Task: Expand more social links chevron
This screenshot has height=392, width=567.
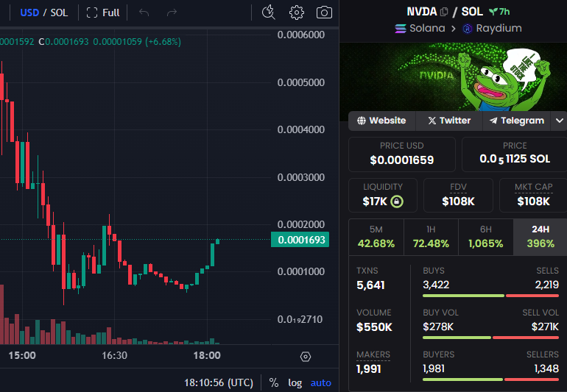Action: click(x=559, y=121)
